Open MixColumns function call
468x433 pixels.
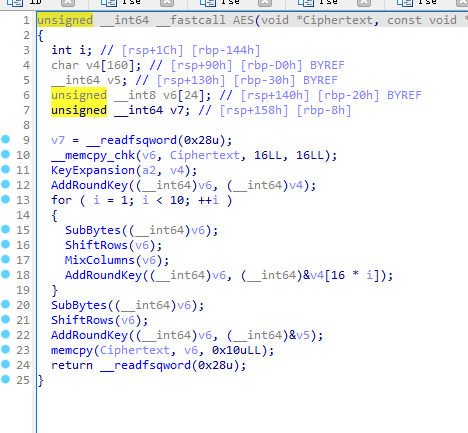(100, 260)
